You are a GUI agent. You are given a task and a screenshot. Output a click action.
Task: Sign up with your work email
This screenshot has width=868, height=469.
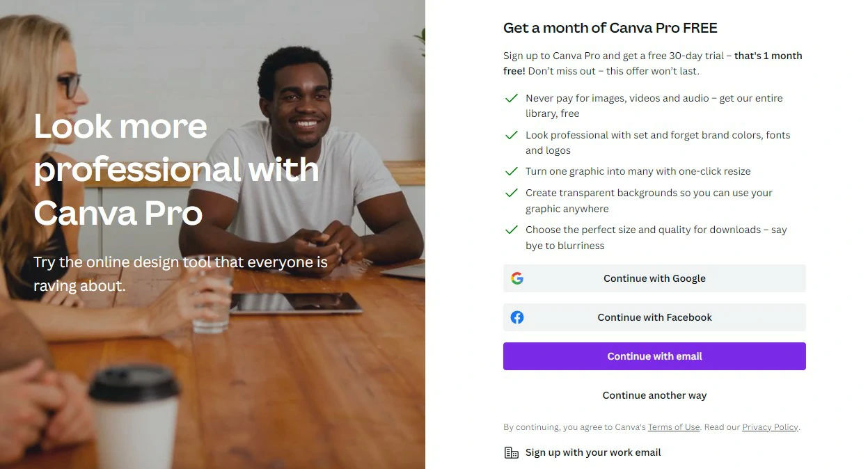593,452
